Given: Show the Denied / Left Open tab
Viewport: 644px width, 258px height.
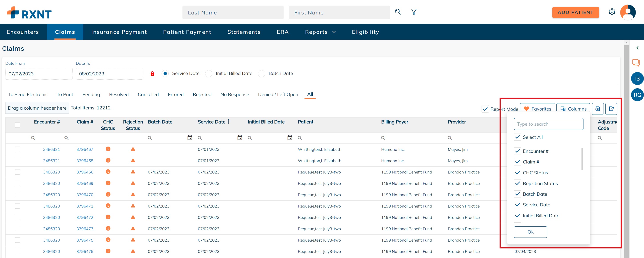Looking at the screenshot, I should 278,95.
